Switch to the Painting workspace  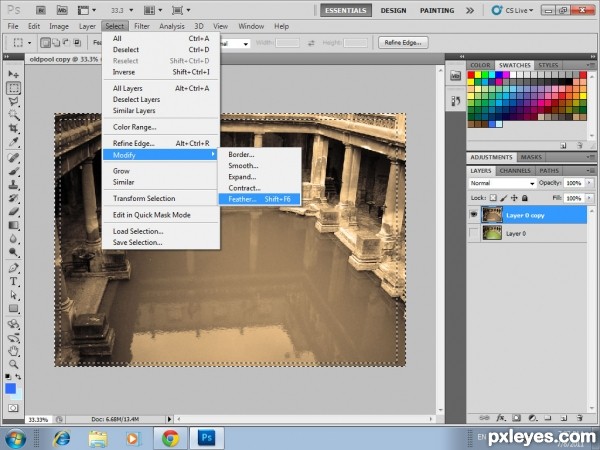click(437, 10)
